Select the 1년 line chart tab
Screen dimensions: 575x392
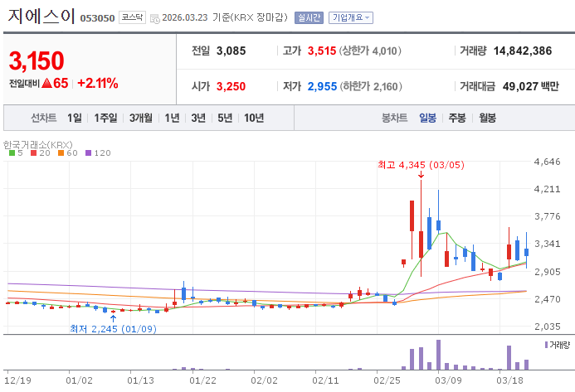pos(172,118)
